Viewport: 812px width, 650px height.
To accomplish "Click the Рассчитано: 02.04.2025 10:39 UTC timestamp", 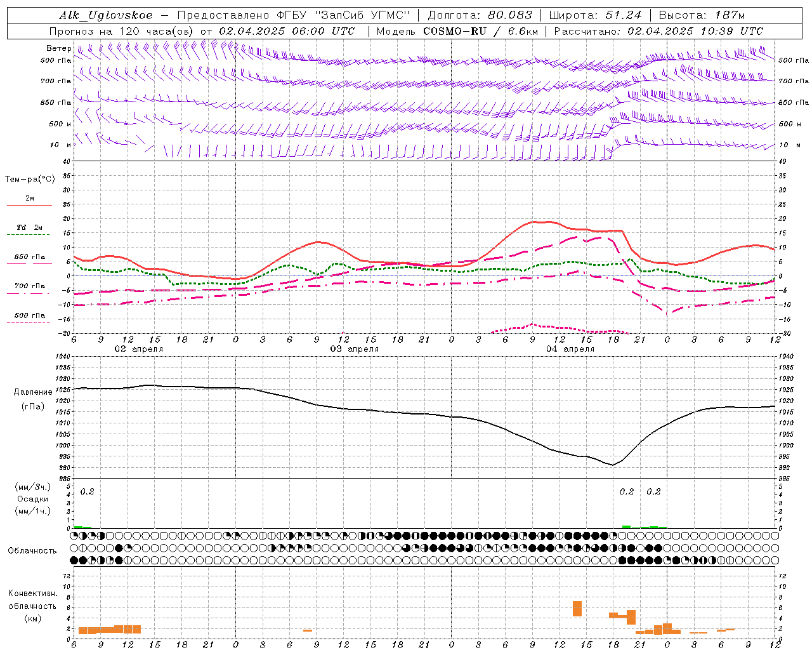I will click(658, 31).
